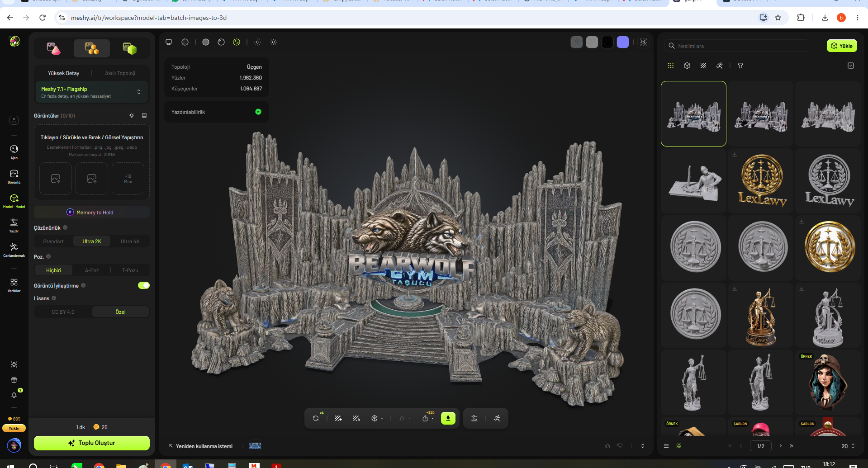Open the Meshy 7.1 - Flagship model dropdown
This screenshot has width=868, height=468.
[92, 92]
